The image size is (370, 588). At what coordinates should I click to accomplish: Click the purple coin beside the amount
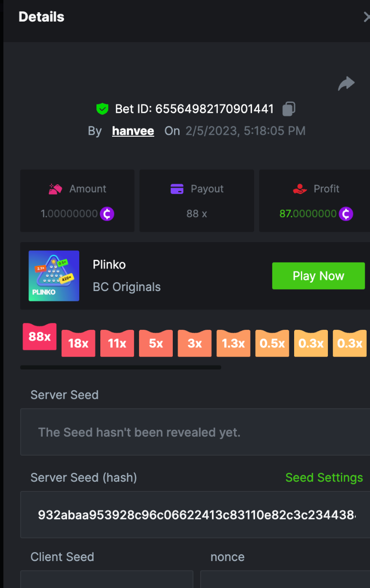click(107, 214)
